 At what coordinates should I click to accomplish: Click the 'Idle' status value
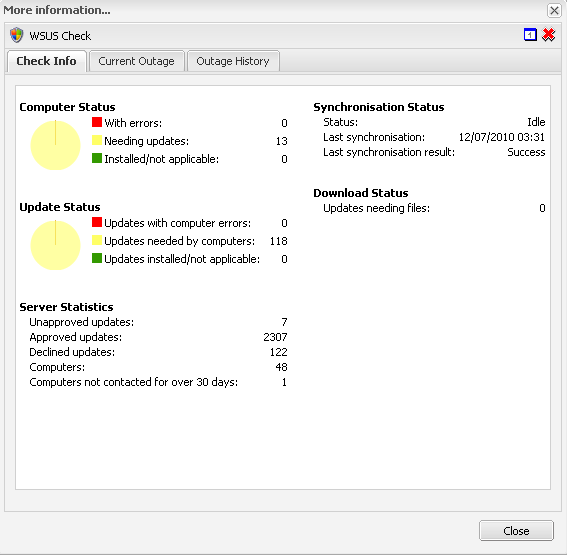tap(536, 122)
